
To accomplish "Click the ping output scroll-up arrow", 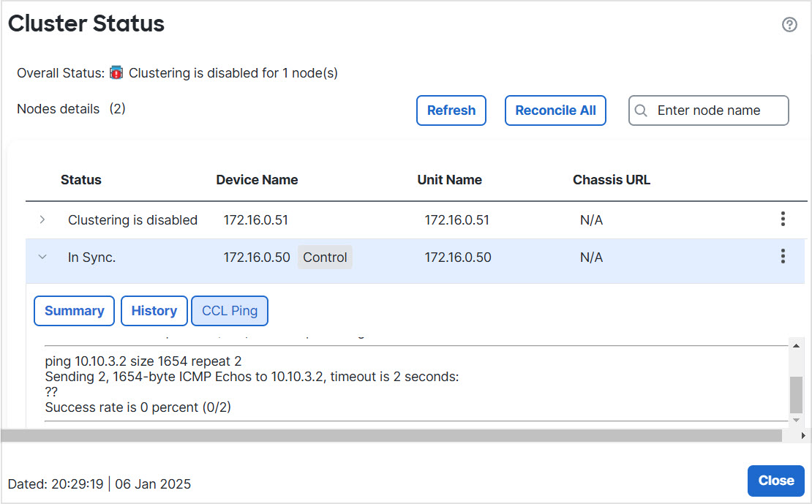I will (x=796, y=344).
